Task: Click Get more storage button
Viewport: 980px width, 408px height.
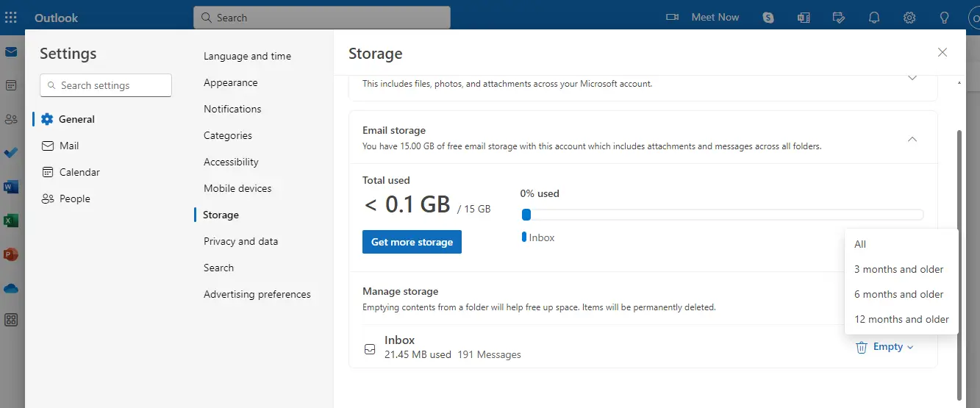Action: (412, 242)
